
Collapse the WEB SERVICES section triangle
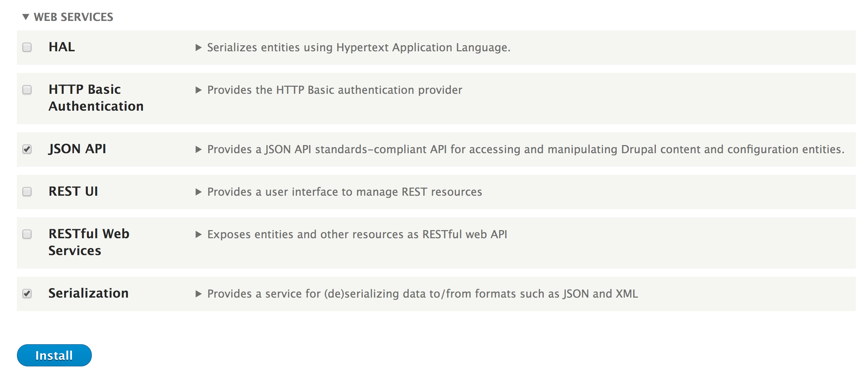[x=26, y=17]
